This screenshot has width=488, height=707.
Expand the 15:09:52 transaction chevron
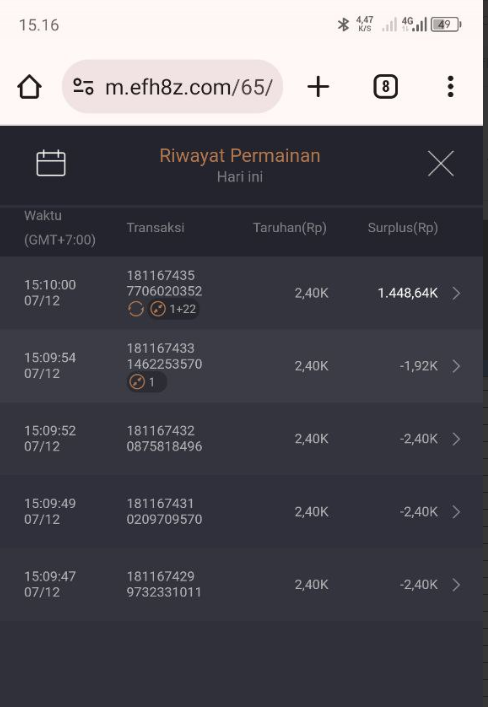456,439
